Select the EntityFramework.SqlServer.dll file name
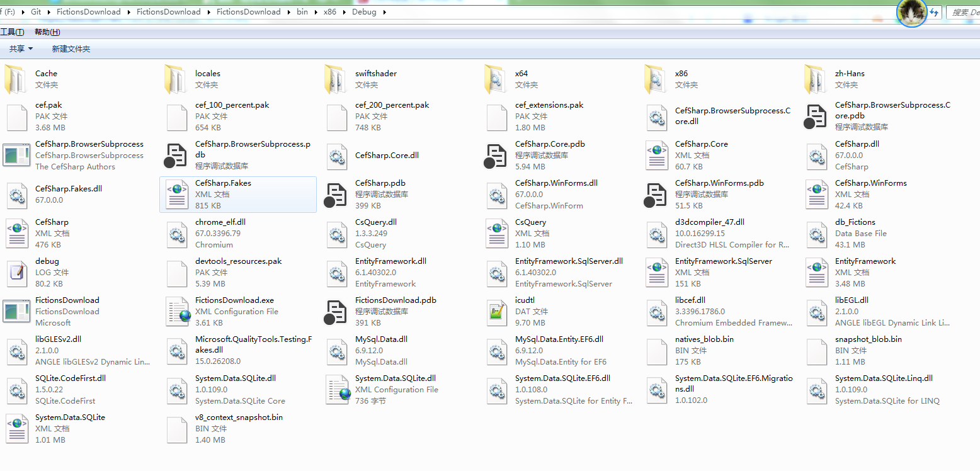Screen dimensions: 980x471 click(569, 261)
